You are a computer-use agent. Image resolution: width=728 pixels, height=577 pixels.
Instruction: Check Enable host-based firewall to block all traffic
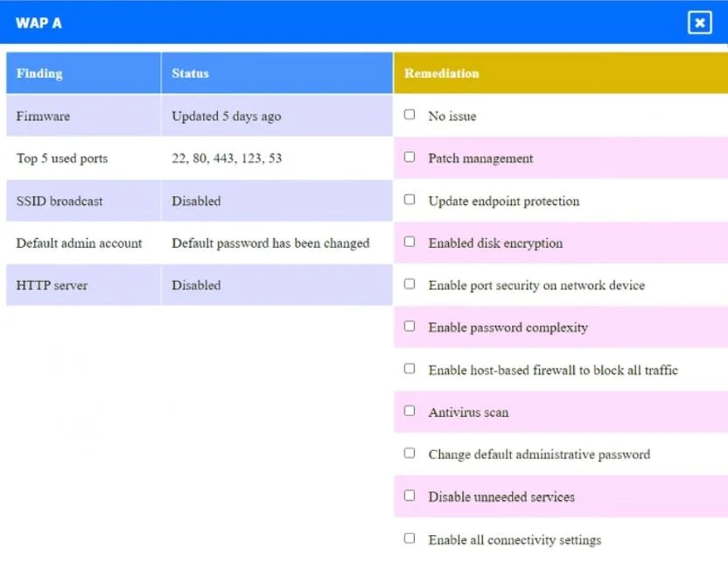[409, 369]
